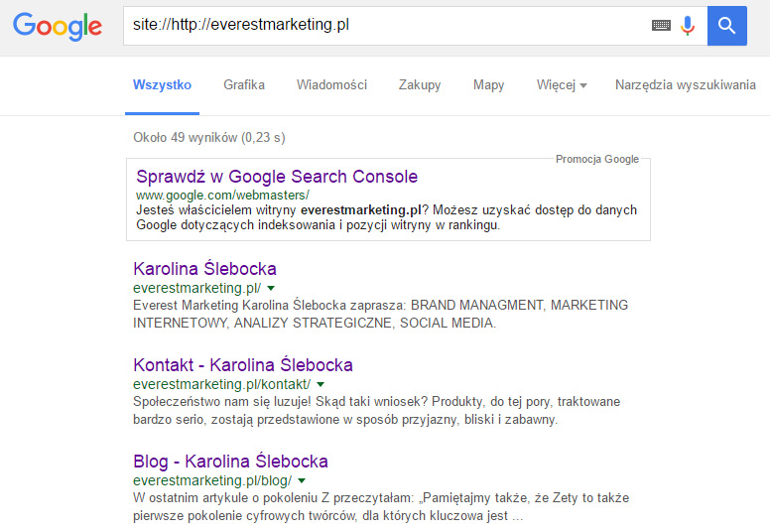The height and width of the screenshot is (532, 770).
Task: Open the Więcej dropdown menu
Action: 562,85
